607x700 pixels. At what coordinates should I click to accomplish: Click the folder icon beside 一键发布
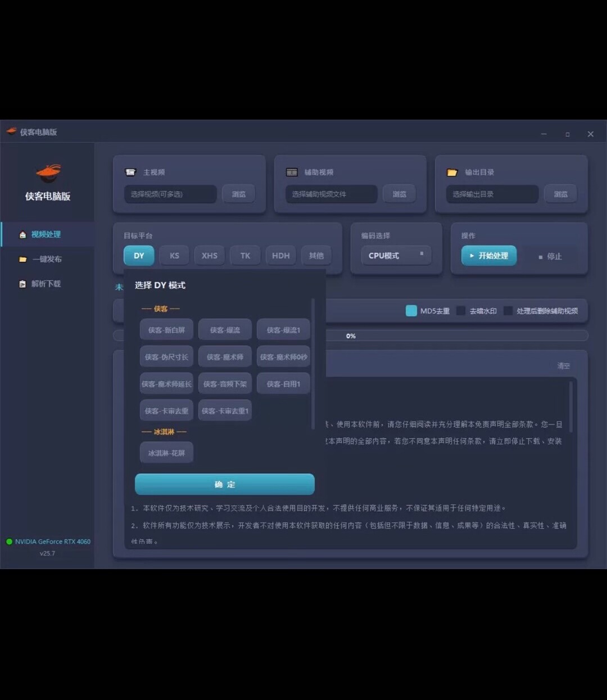(x=22, y=260)
